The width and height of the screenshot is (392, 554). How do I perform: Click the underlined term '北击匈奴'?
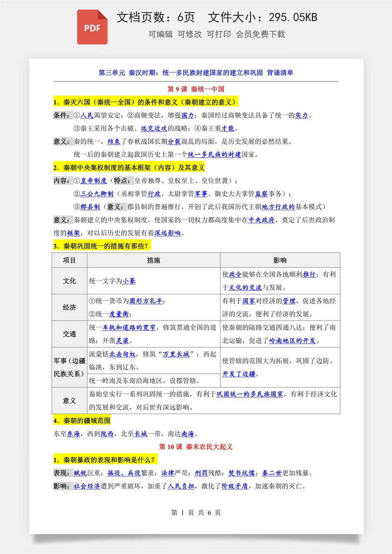(x=122, y=354)
